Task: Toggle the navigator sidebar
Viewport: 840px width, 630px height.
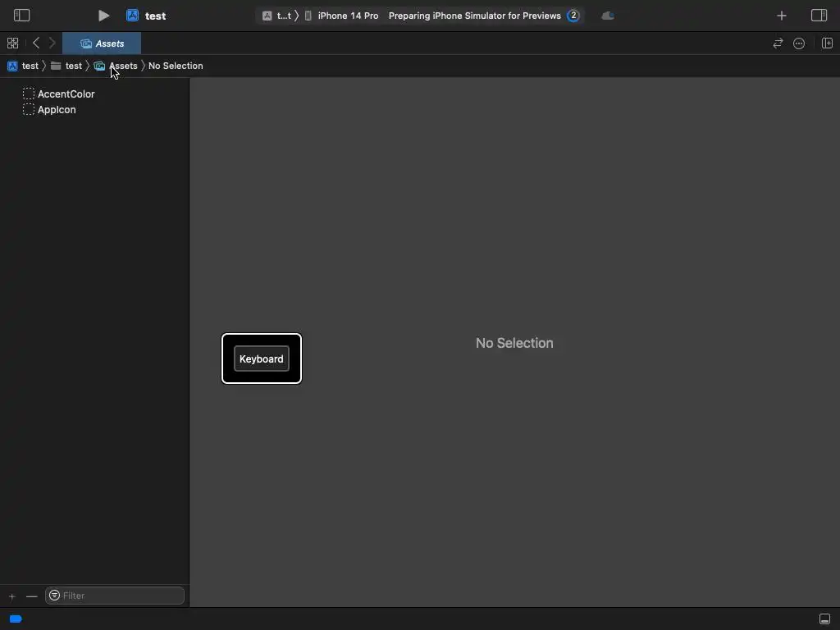Action: [21, 15]
